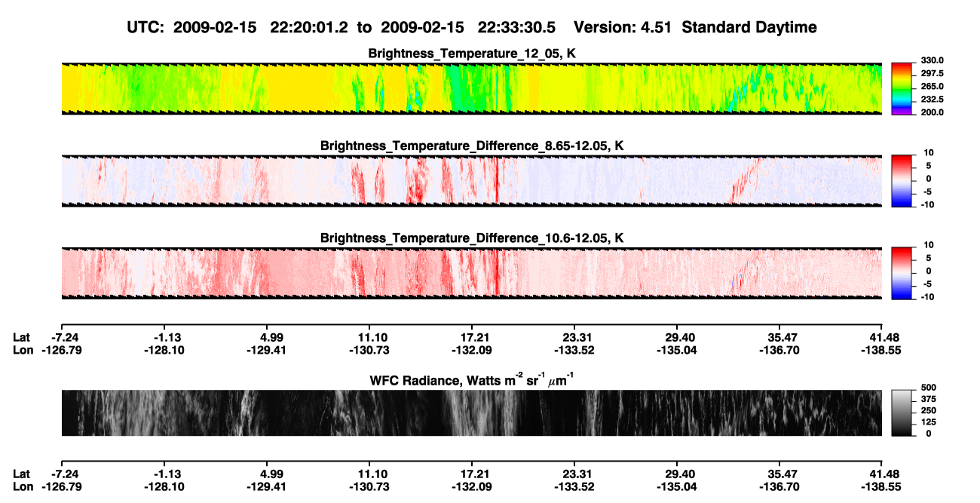Click the WFC Radiance grayscale color bar
The width and height of the screenshot is (980, 503).
[903, 413]
